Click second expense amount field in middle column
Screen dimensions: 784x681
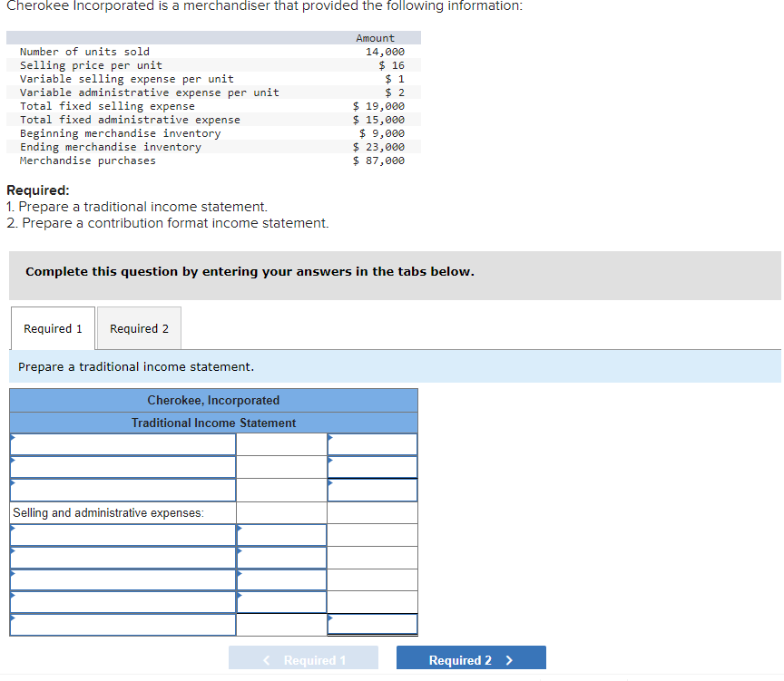(281, 557)
